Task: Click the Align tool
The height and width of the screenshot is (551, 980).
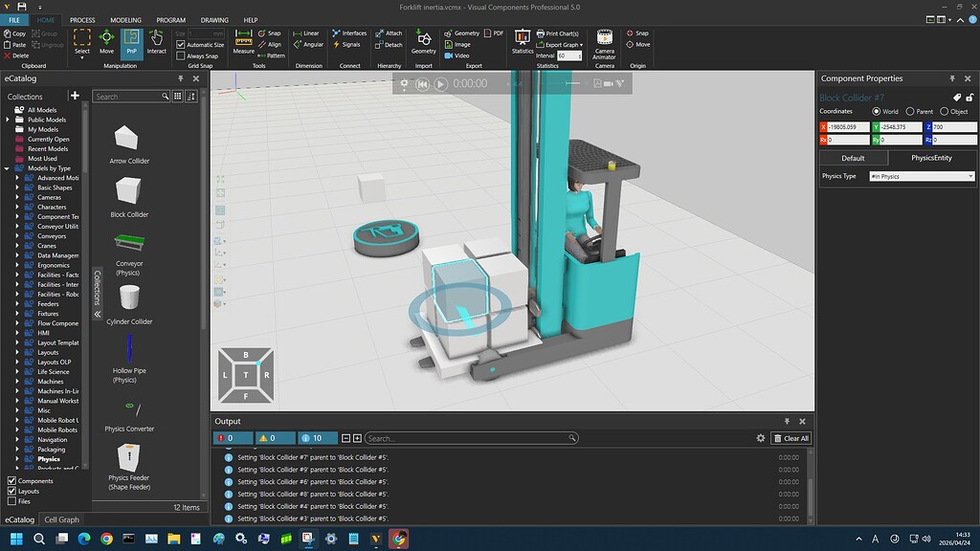Action: [269, 44]
